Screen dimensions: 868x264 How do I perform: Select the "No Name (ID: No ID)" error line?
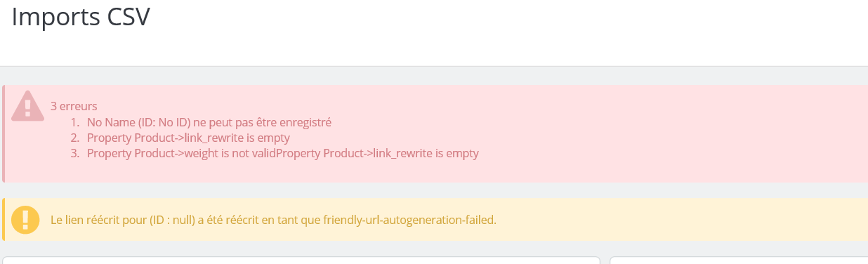pos(209,122)
